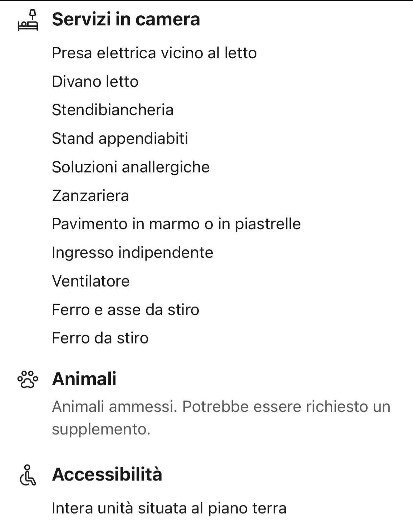
Task: Click Soluzioni anallergiche in the list
Action: (x=131, y=167)
